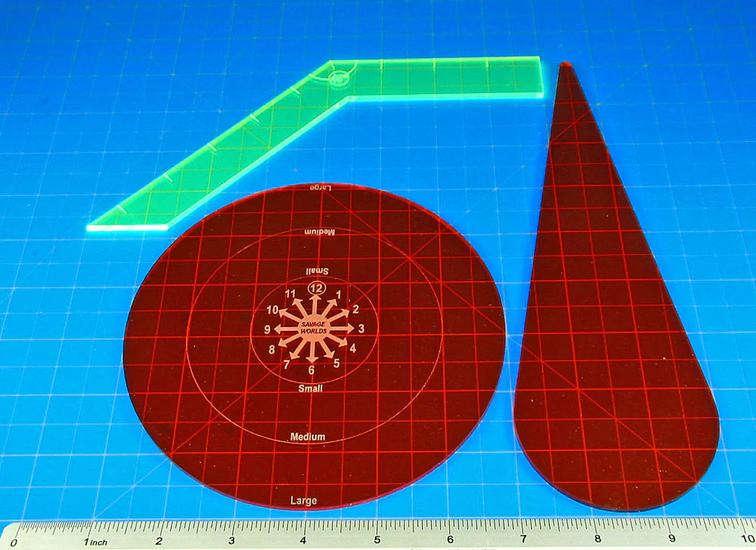Click the upright Small label below the dial

click(x=311, y=388)
